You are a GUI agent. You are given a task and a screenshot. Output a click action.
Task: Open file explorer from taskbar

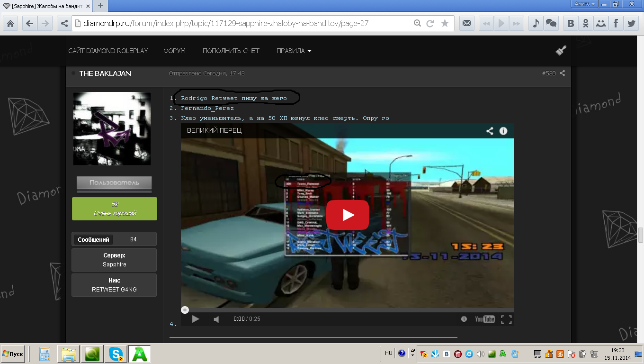69,354
